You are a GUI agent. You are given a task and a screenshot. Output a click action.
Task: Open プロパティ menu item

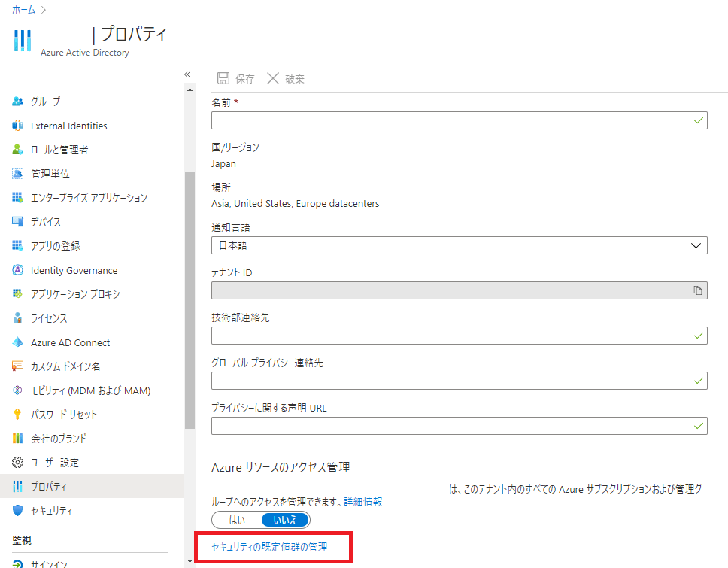tap(92, 486)
